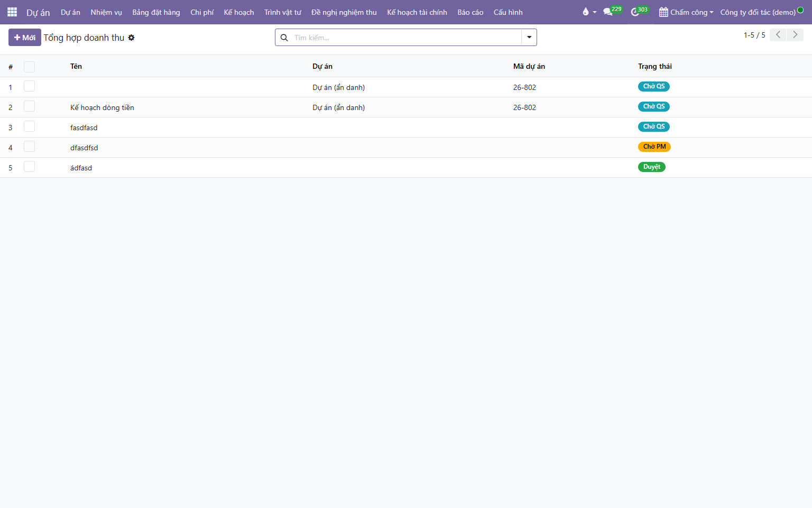812x508 pixels.
Task: Click the Chờ QS badge in fasdfasd row
Action: point(654,126)
